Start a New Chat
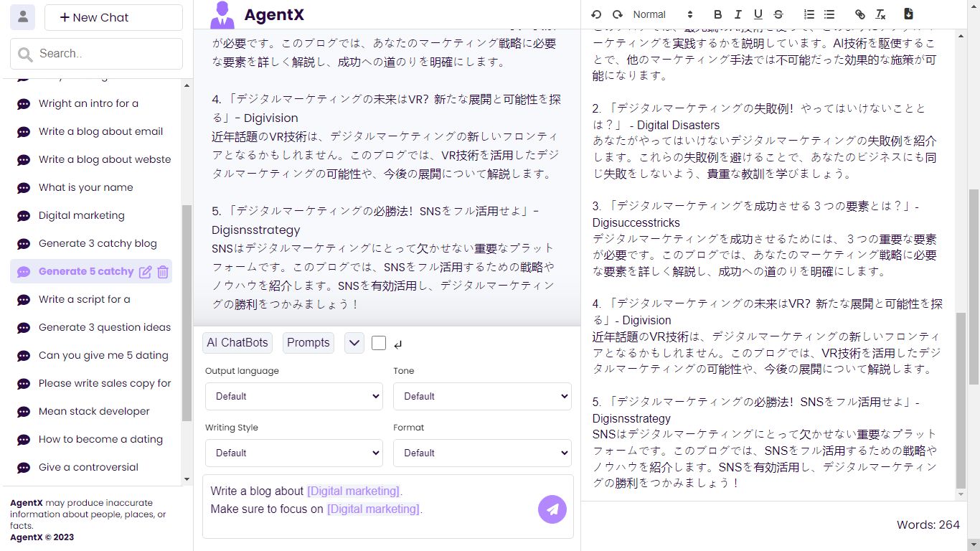 (x=113, y=17)
